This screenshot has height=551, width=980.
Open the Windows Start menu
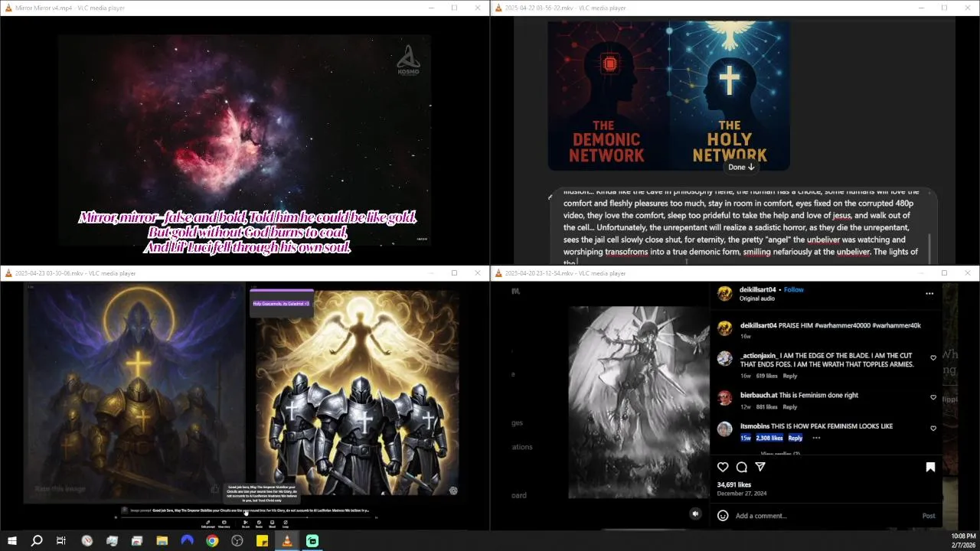click(x=12, y=541)
